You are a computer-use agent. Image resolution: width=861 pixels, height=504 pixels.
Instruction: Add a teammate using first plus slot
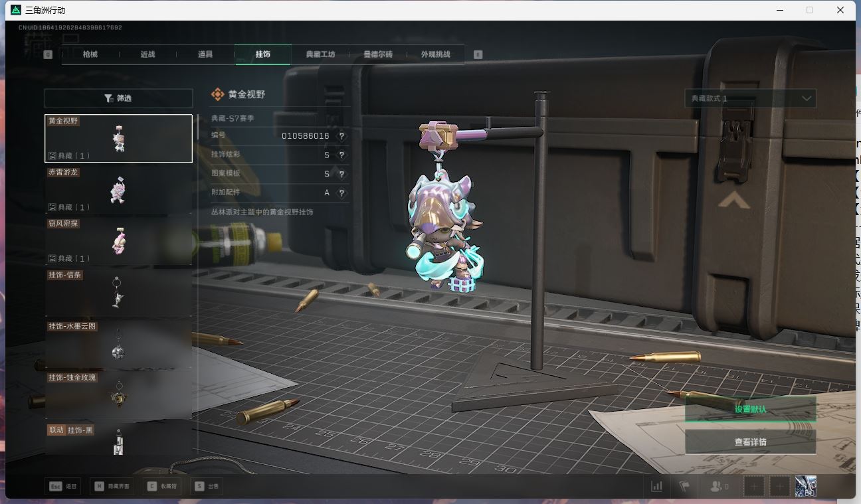click(753, 487)
